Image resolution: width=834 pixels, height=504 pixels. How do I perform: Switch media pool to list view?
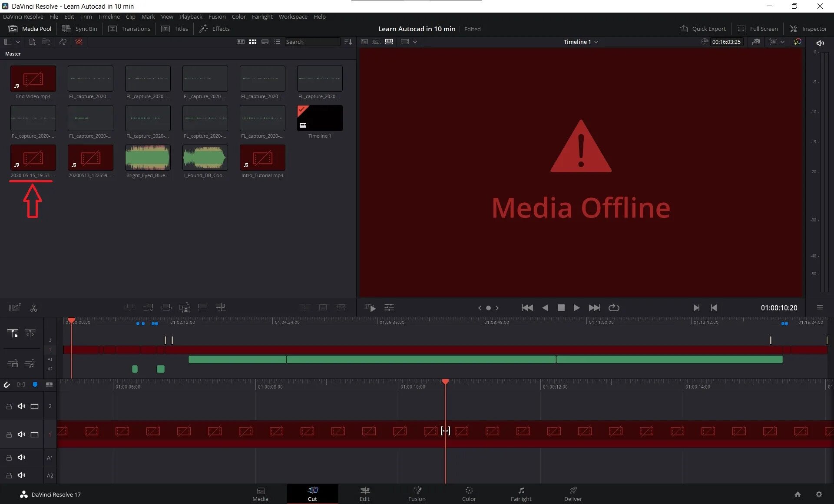[277, 42]
